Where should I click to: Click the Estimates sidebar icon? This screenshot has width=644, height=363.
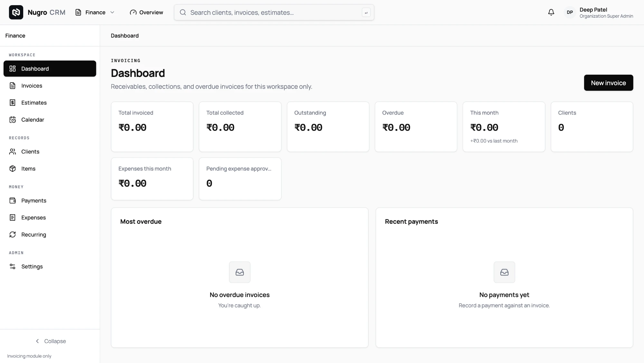point(13,103)
